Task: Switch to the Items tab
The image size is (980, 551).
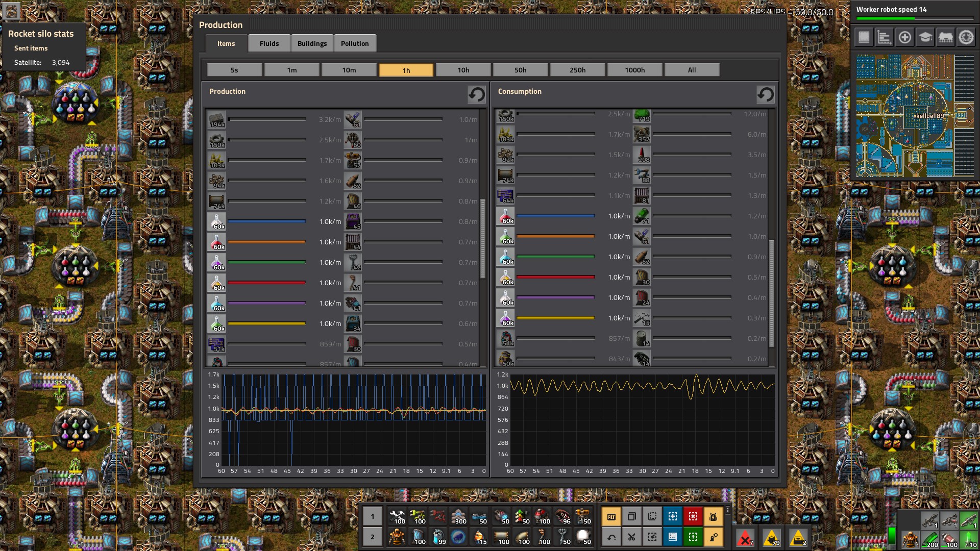Action: 226,43
